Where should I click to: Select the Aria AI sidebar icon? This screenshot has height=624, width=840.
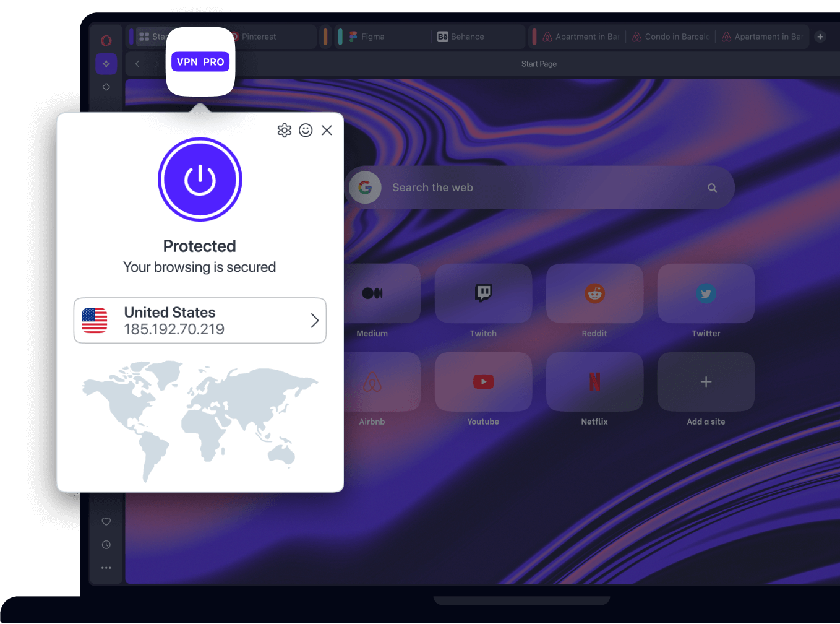[106, 64]
